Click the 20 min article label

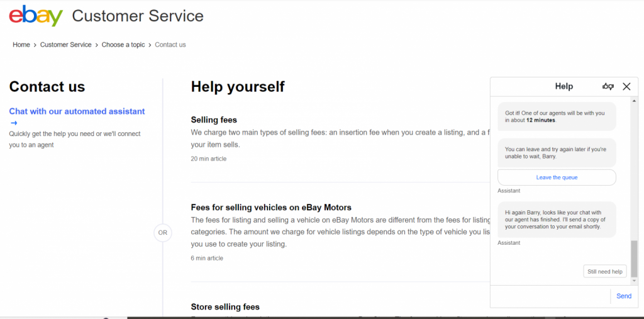tap(209, 159)
